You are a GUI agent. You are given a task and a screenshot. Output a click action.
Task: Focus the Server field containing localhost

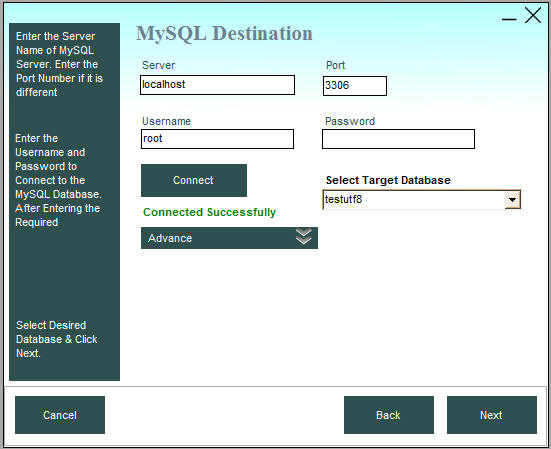pyautogui.click(x=217, y=85)
